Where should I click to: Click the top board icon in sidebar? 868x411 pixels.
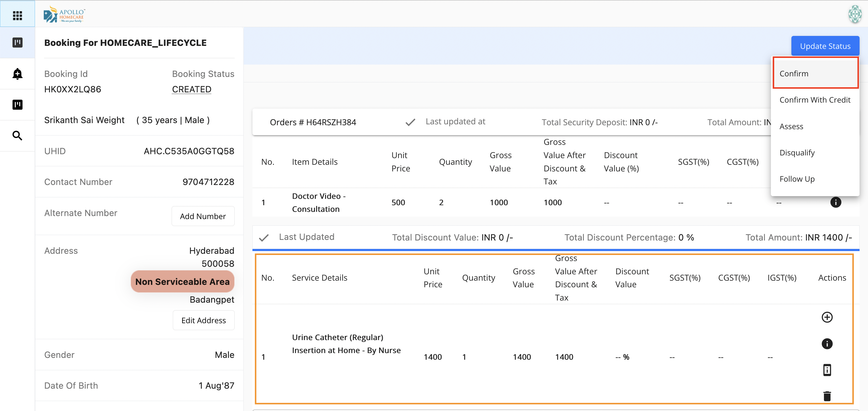coord(17,43)
